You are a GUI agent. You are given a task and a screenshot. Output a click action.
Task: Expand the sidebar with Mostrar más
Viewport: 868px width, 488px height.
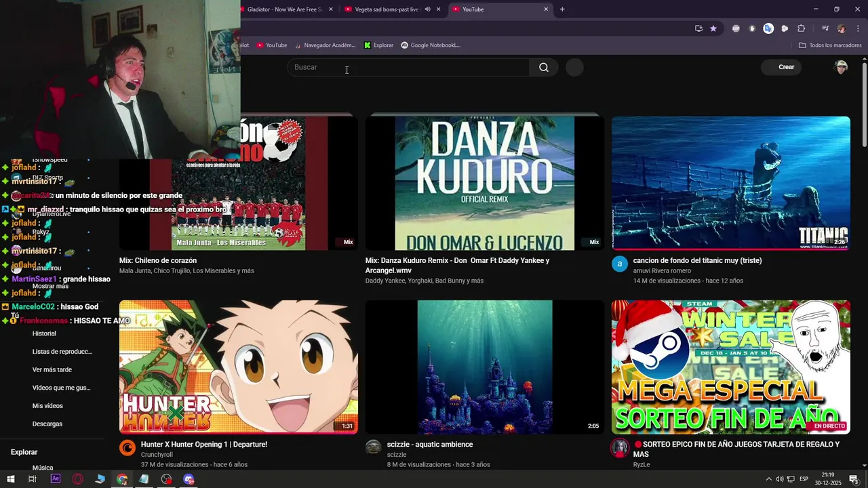tap(50, 286)
